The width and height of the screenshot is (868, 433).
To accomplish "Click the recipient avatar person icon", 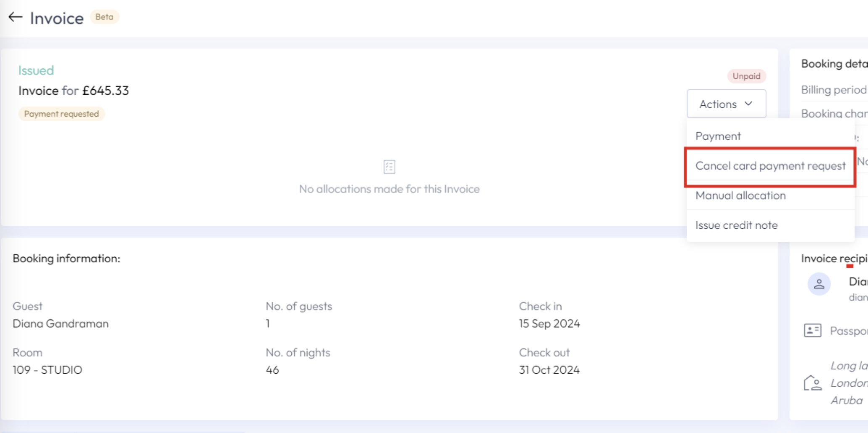I will tap(819, 284).
